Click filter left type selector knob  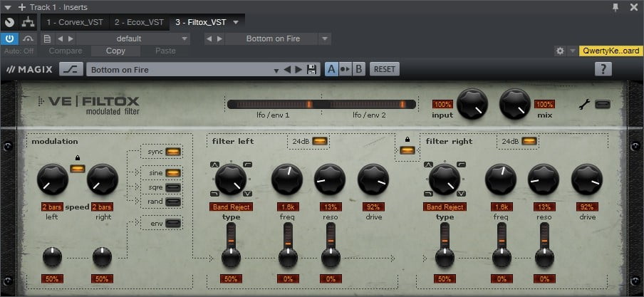tap(231, 179)
